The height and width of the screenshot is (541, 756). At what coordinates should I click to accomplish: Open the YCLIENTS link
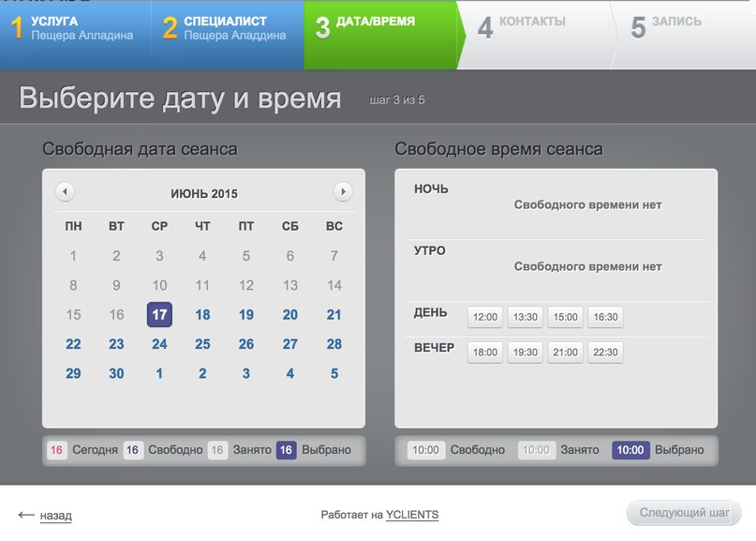coord(412,515)
